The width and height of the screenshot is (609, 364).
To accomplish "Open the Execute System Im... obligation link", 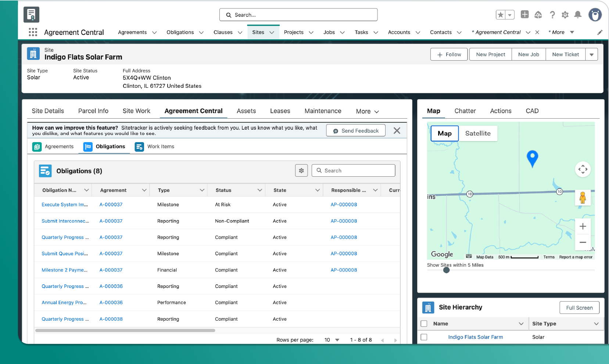I will tap(65, 205).
